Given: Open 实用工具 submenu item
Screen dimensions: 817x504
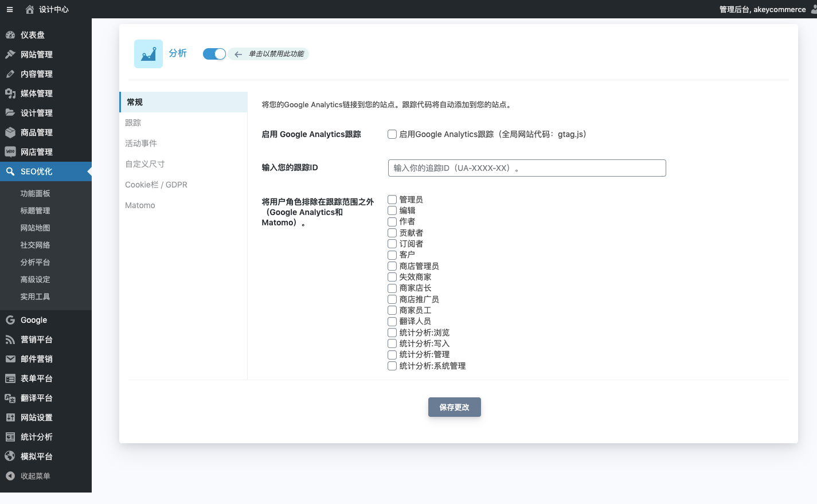Looking at the screenshot, I should pos(46,296).
